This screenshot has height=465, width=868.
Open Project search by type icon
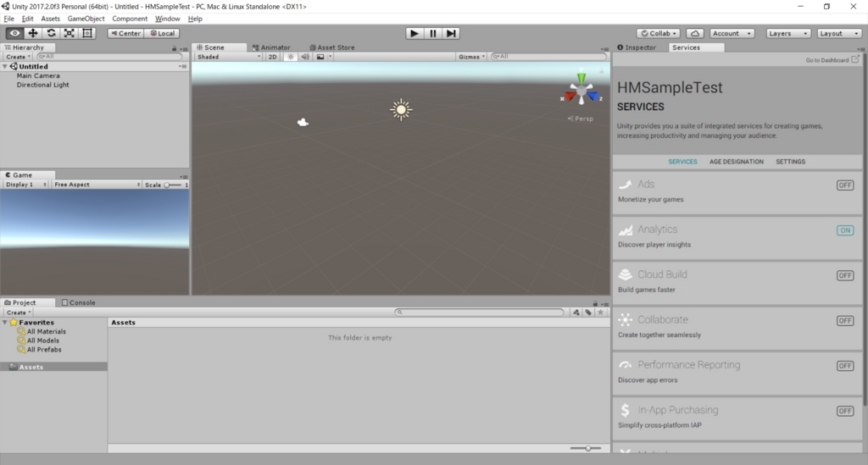click(576, 313)
